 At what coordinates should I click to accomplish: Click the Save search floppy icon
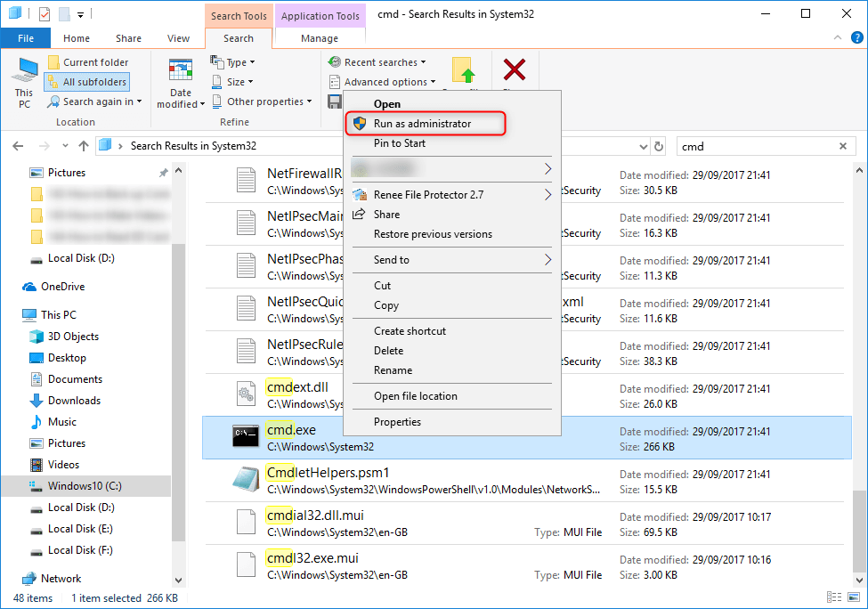(335, 101)
